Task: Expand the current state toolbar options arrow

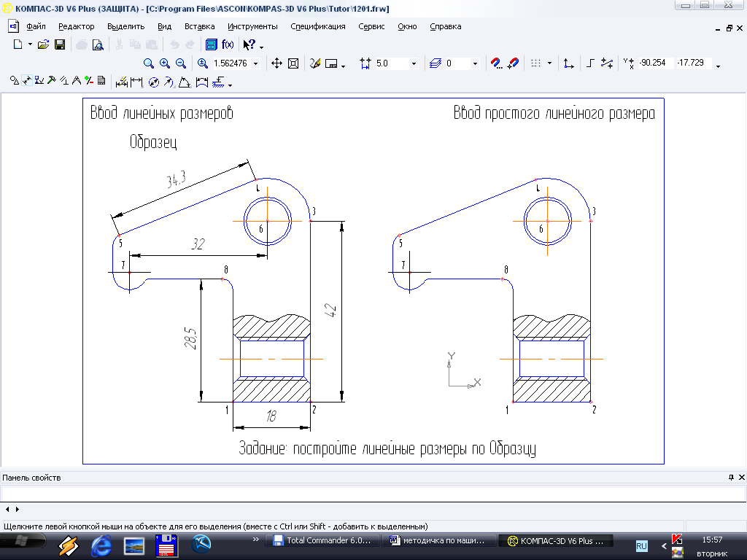Action: [x=718, y=66]
